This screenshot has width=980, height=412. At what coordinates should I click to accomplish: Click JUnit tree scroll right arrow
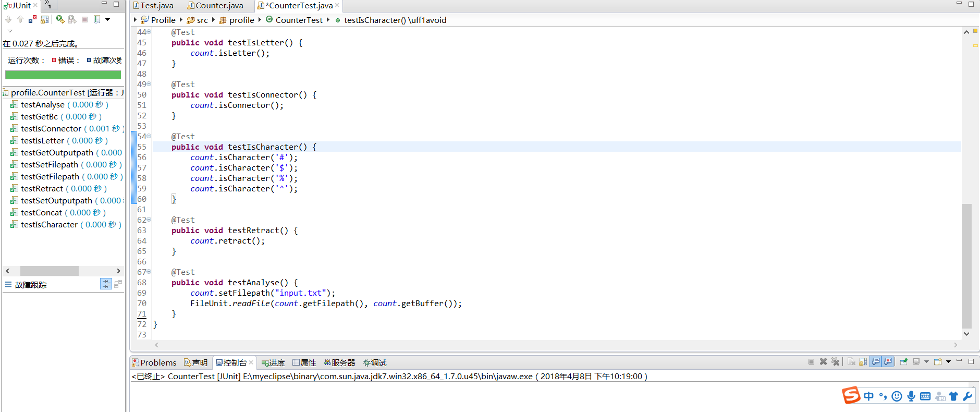coord(118,271)
